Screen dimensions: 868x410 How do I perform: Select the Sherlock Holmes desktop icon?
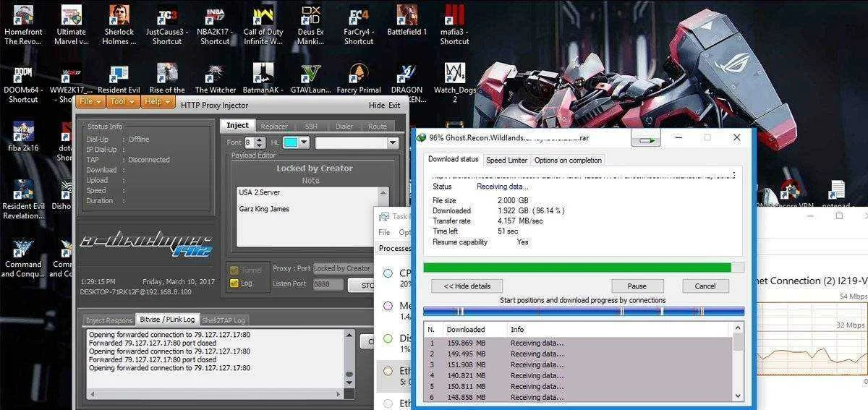pos(119,25)
